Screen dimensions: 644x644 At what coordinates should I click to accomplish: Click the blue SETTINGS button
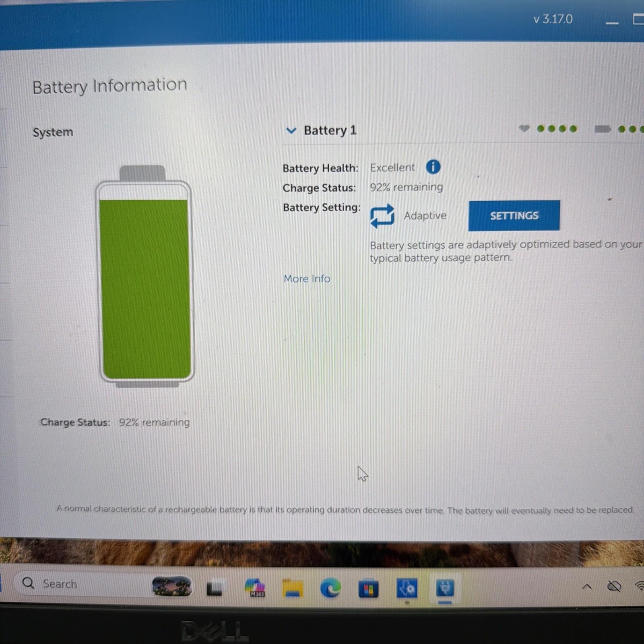point(514,216)
